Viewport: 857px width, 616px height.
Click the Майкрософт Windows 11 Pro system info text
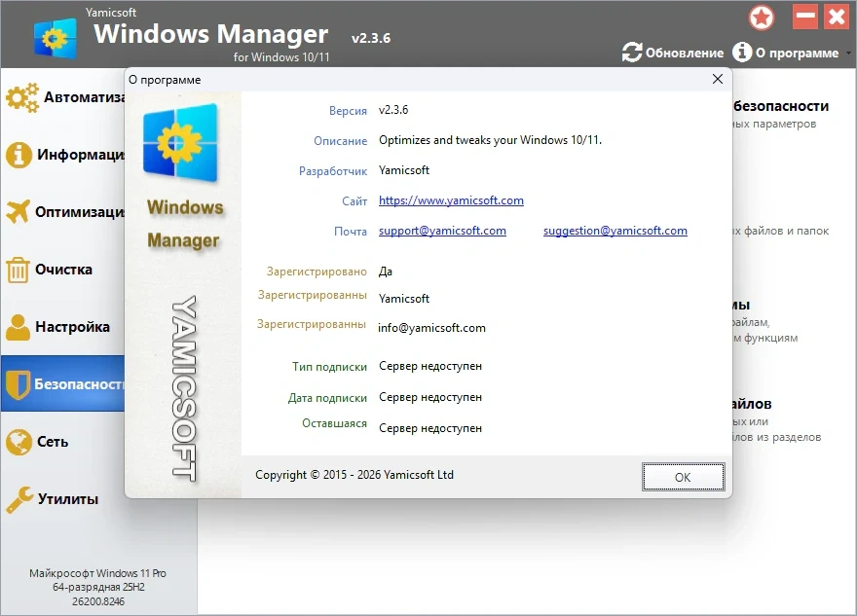tap(97, 573)
